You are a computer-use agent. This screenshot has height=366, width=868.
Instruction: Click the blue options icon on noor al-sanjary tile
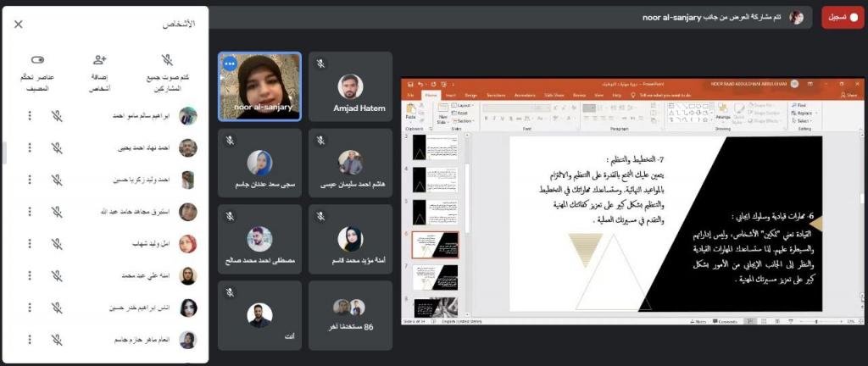click(x=229, y=64)
